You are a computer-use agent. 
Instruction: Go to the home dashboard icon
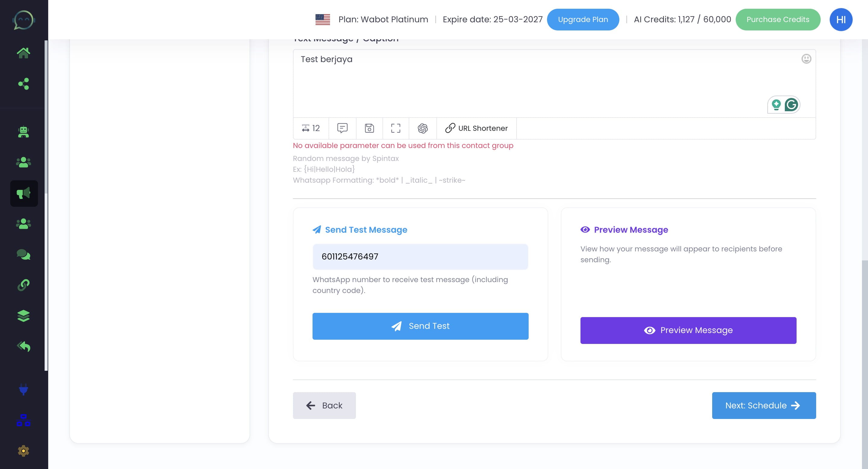[24, 53]
